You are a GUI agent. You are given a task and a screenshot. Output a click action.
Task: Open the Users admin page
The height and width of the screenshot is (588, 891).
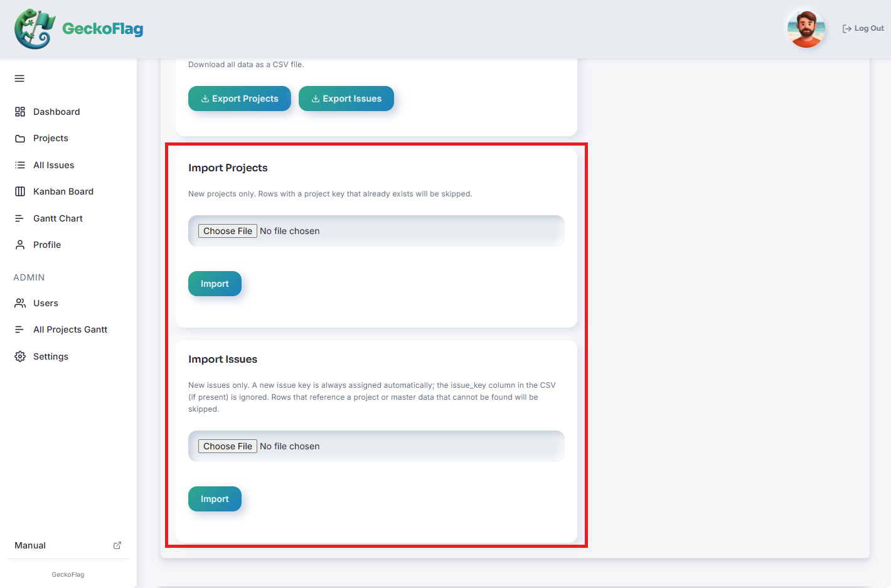pos(46,303)
